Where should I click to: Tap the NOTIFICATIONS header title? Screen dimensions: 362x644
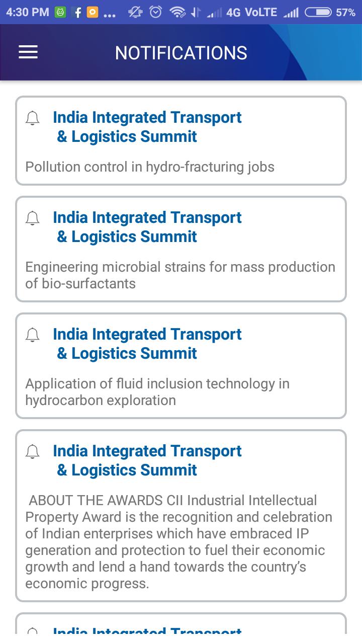[181, 53]
